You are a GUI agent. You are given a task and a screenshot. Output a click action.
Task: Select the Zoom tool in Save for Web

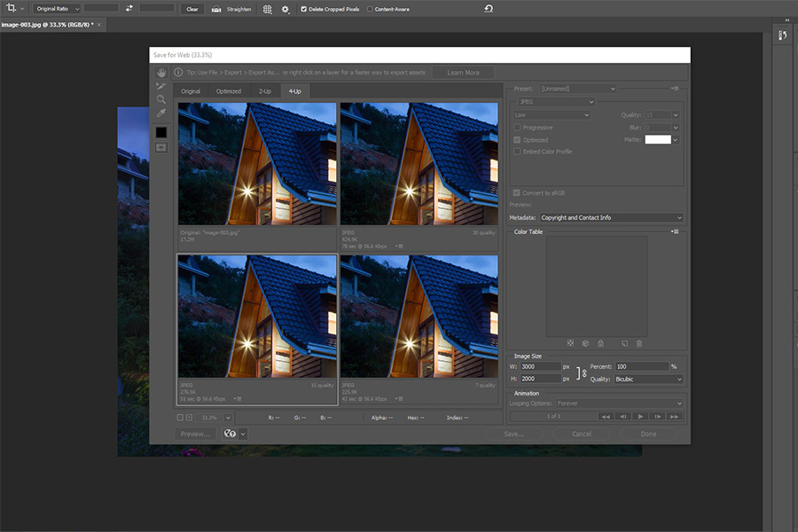tap(161, 99)
